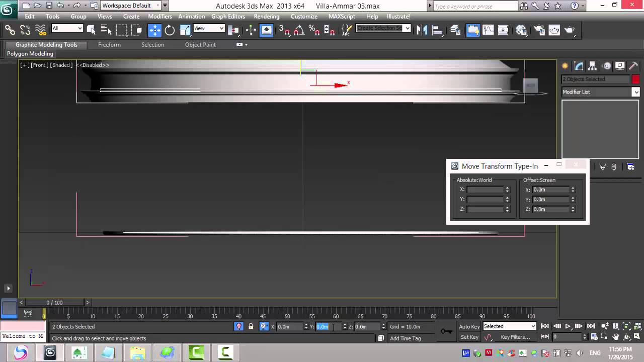Choose Bind to Space Warp tool
This screenshot has width=644, height=362.
[x=41, y=30]
